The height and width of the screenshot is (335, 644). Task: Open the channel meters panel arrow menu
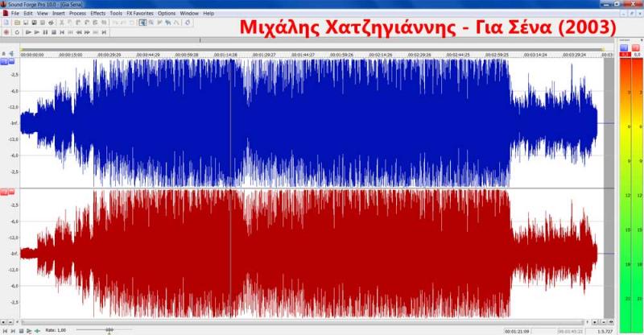click(x=642, y=40)
